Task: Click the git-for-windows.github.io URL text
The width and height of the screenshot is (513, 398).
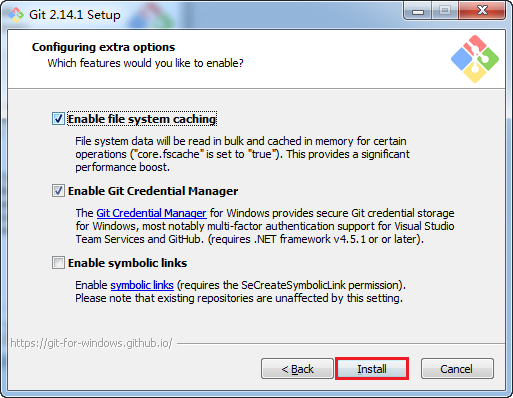Action: pyautogui.click(x=91, y=343)
